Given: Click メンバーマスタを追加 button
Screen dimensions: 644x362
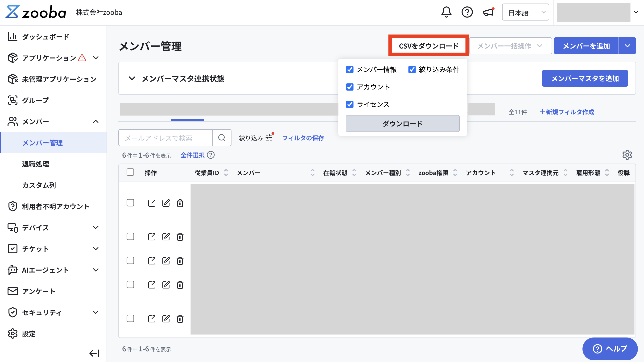Looking at the screenshot, I should click(585, 78).
